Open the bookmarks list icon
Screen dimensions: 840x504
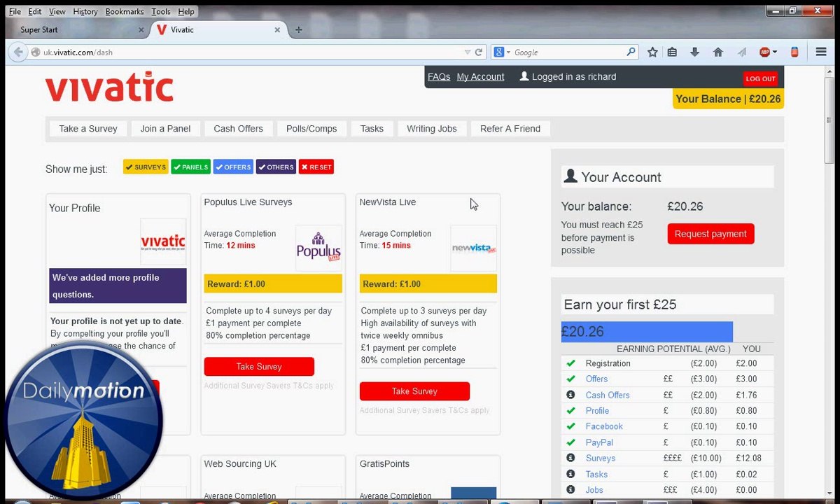tap(672, 52)
